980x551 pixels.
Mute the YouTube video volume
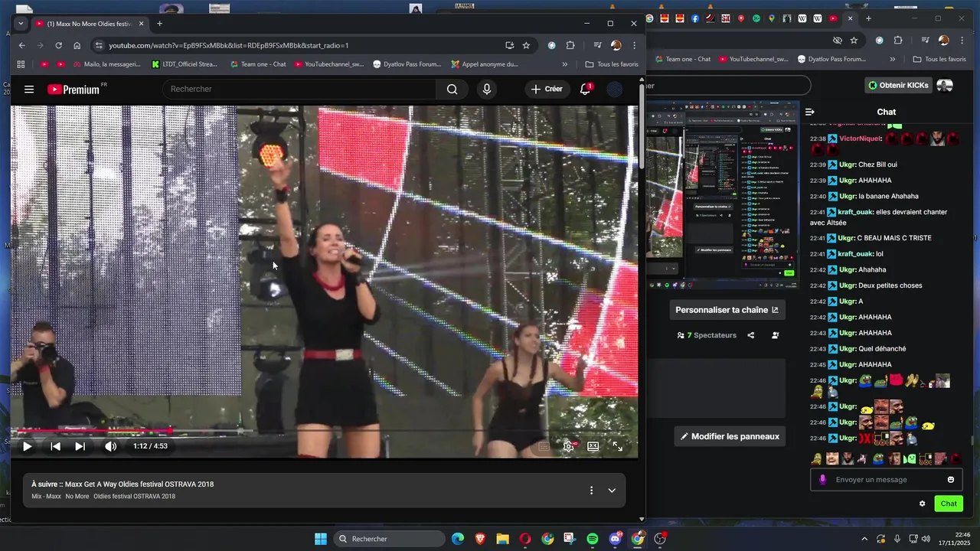click(110, 446)
